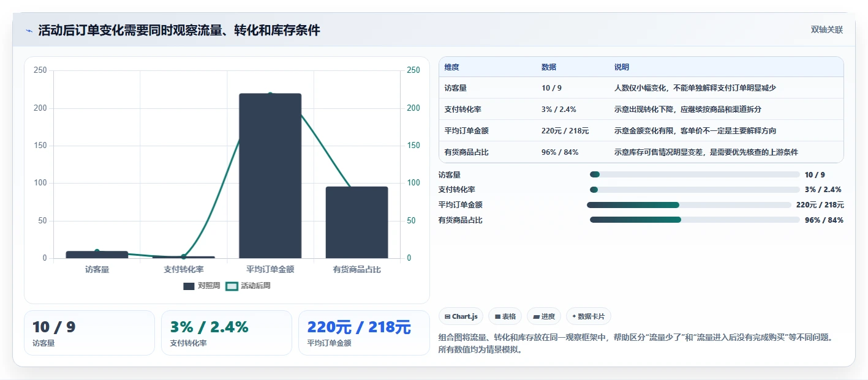Click the 维度 column header
The image size is (868, 380).
[x=452, y=67]
